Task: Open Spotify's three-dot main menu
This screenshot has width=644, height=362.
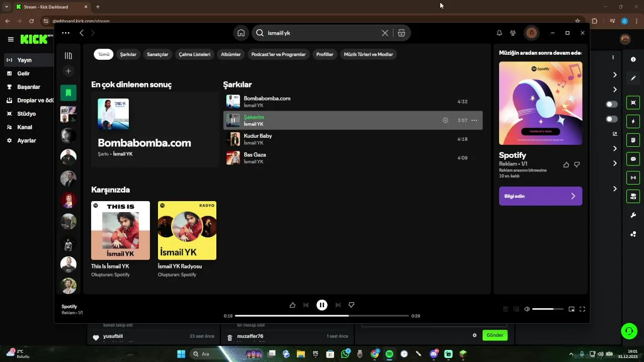Action: point(65,33)
